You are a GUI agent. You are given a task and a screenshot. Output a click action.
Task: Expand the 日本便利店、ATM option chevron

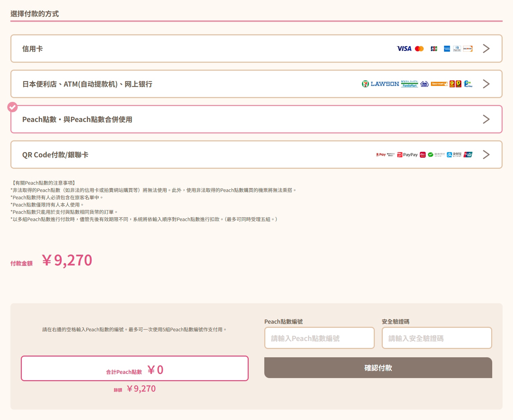(x=486, y=84)
